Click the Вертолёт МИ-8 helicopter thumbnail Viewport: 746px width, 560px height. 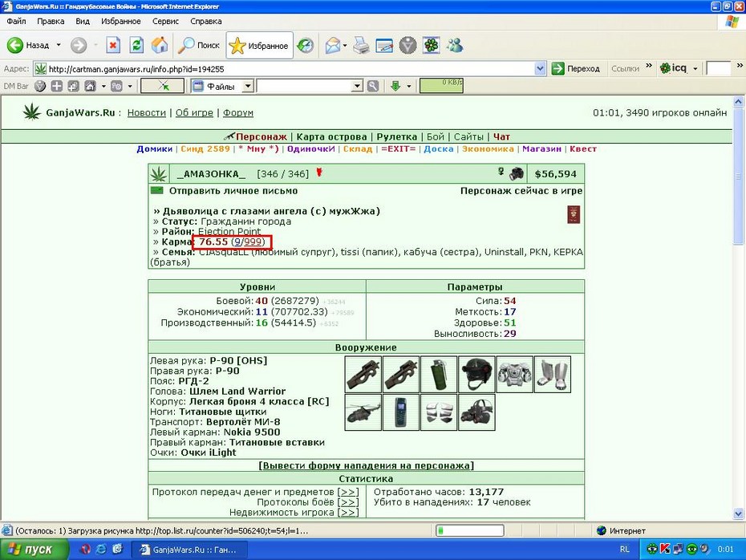pyautogui.click(x=363, y=412)
